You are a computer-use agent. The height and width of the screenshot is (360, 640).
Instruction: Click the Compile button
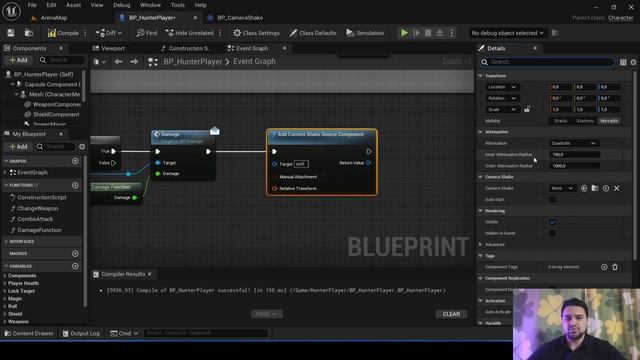pyautogui.click(x=63, y=33)
